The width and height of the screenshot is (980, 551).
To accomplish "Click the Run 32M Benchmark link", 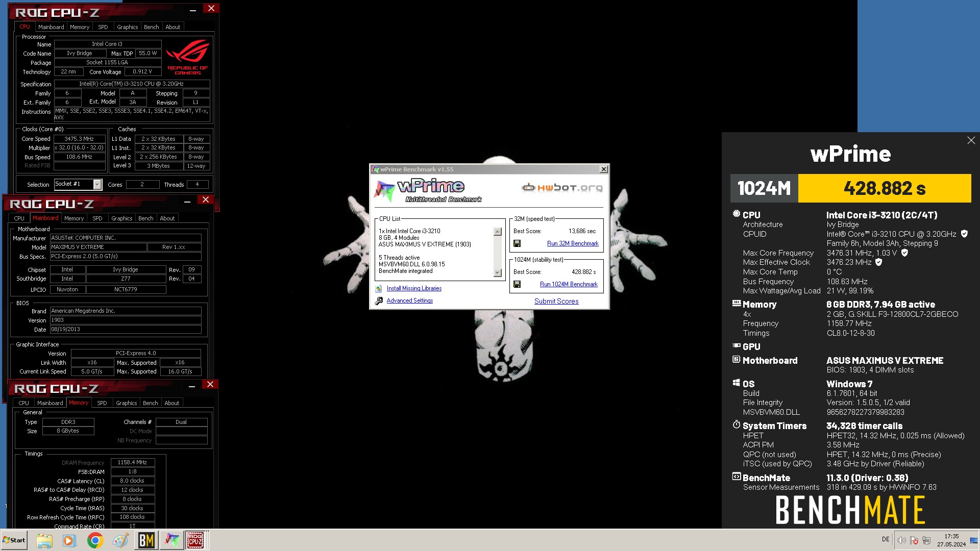I will click(573, 244).
